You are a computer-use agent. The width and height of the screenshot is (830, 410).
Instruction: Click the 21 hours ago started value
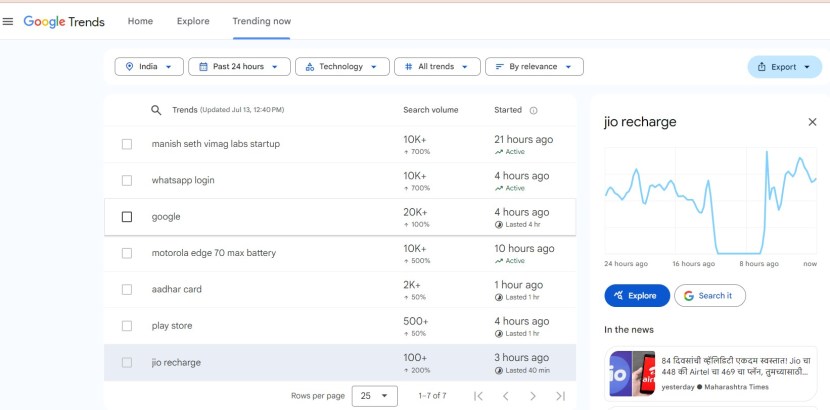point(524,140)
